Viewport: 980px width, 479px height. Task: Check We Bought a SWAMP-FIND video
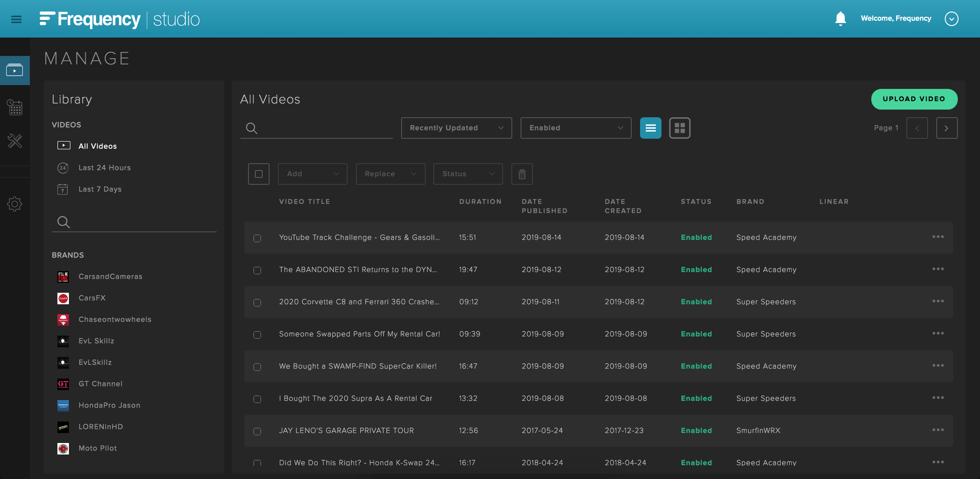pos(257,367)
